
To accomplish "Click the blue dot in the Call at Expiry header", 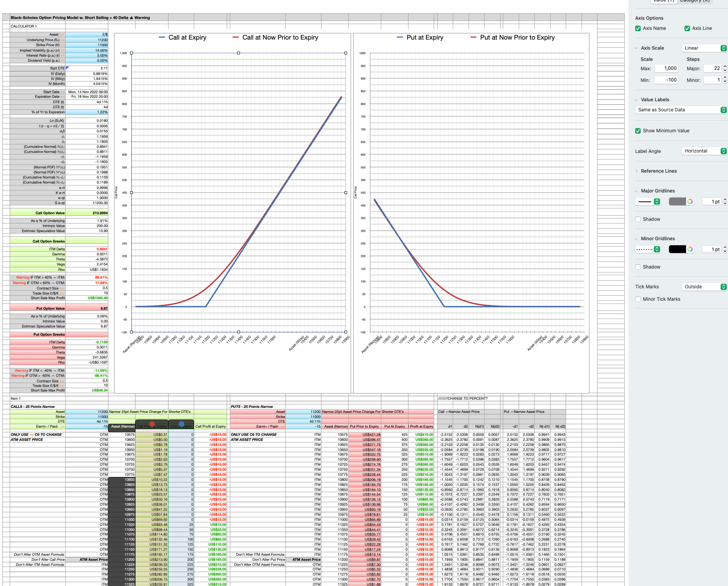I will [x=181, y=424].
